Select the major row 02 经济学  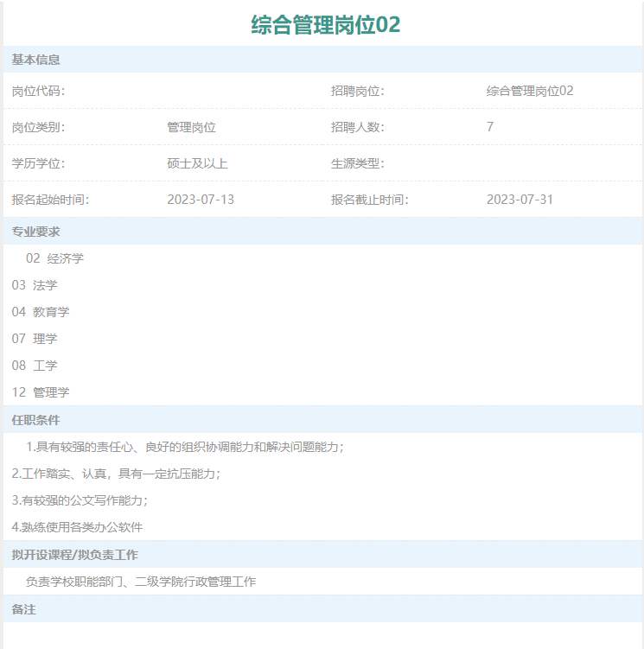click(54, 258)
